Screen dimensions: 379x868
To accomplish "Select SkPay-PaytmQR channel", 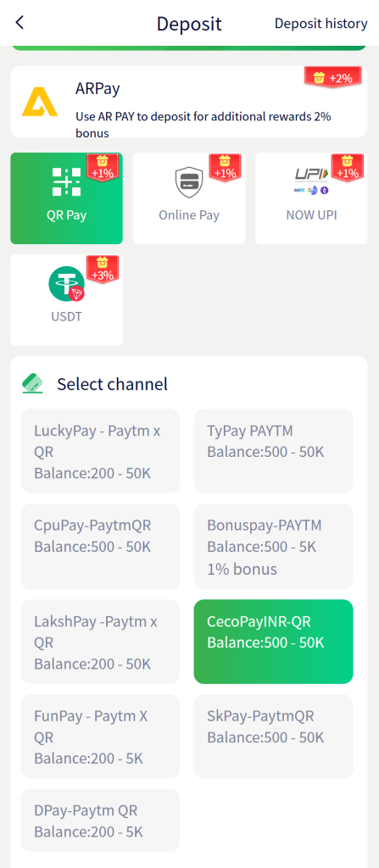I will tap(273, 737).
